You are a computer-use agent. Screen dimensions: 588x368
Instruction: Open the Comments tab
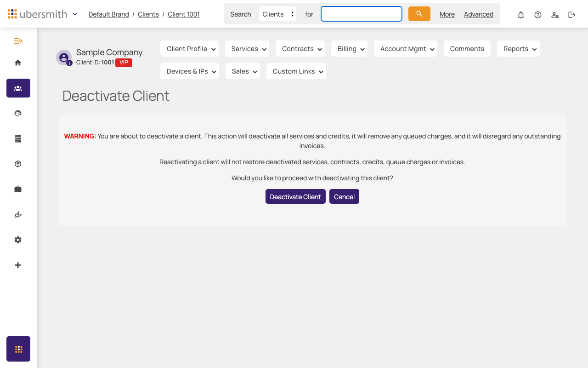467,49
